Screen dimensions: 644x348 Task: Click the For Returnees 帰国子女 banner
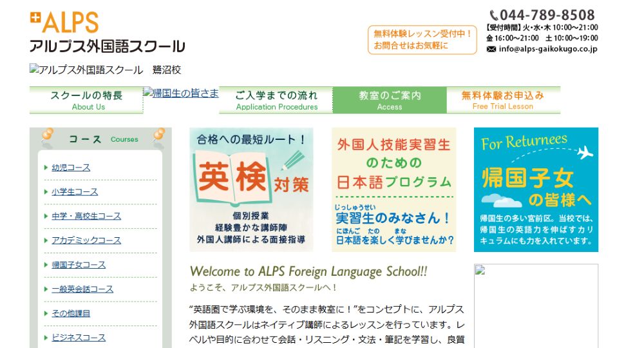click(x=536, y=189)
